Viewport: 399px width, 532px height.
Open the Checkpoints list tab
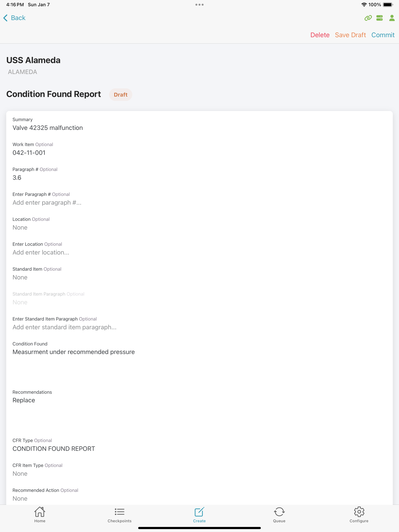pos(119,515)
